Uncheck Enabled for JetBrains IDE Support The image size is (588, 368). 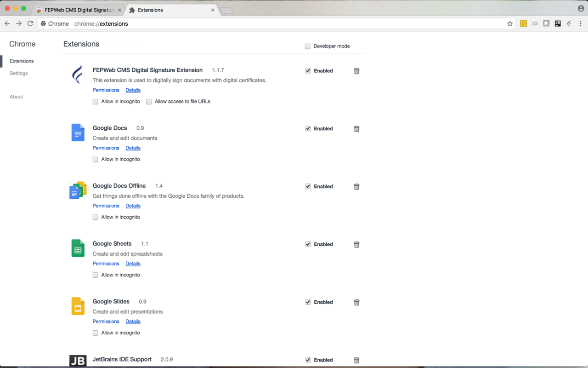308,360
